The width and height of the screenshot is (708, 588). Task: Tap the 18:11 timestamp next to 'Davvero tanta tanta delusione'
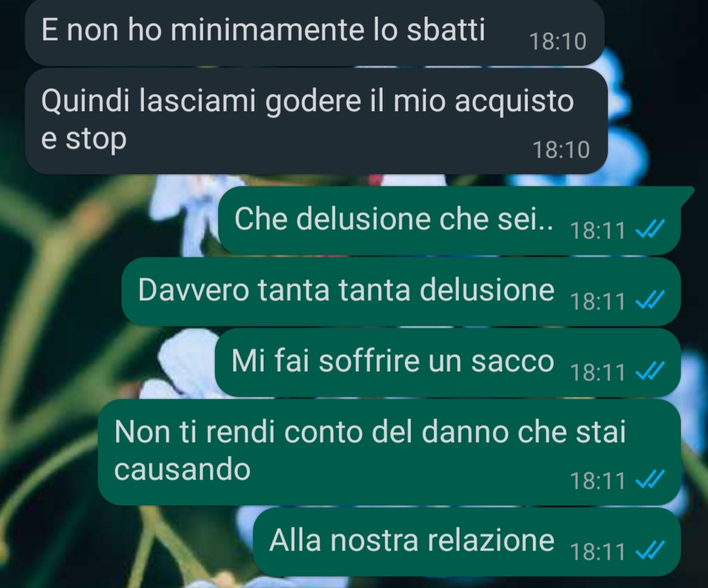(x=598, y=301)
